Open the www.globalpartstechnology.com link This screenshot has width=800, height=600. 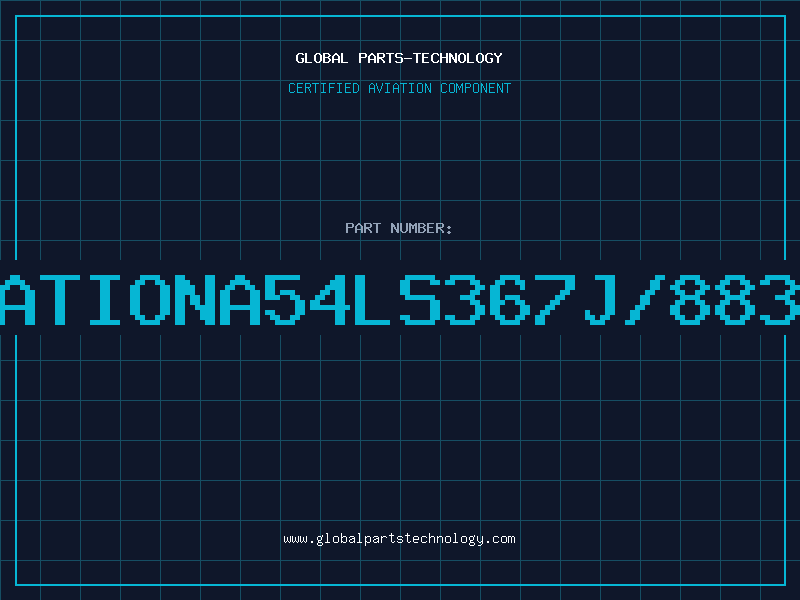pyautogui.click(x=399, y=539)
